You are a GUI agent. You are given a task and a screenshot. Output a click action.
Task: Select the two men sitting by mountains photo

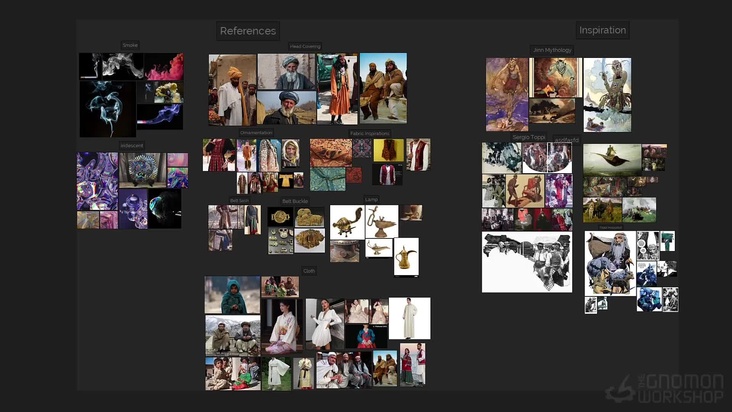tap(232, 335)
